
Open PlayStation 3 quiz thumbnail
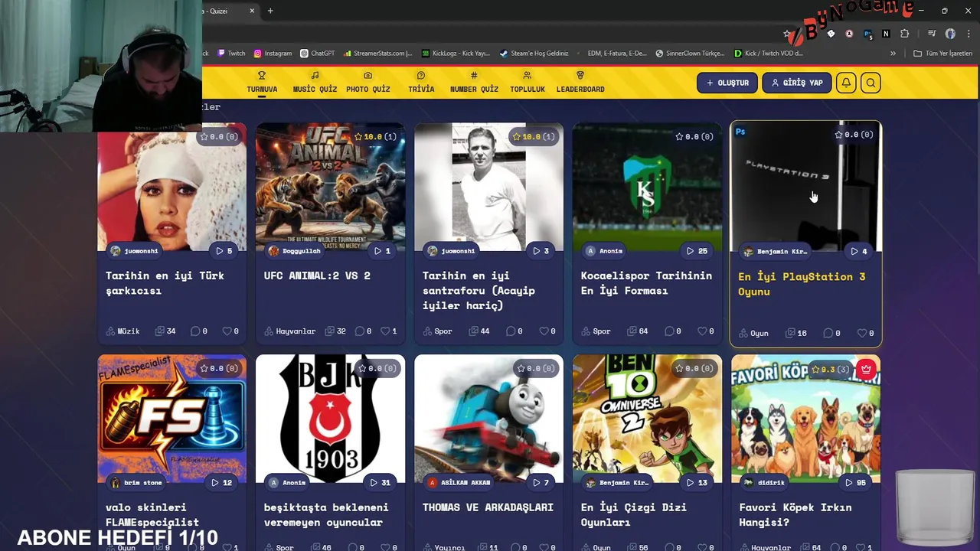[x=805, y=187]
